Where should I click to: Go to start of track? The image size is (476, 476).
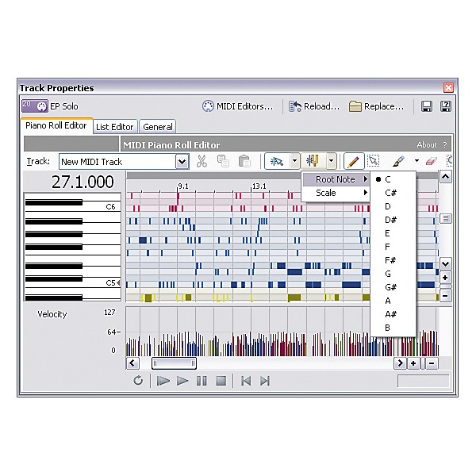tap(246, 381)
